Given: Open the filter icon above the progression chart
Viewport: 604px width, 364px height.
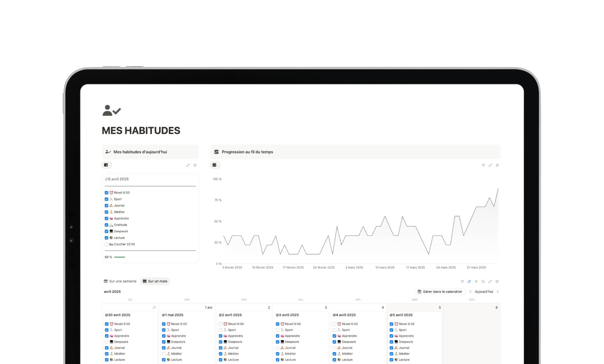Looking at the screenshot, I should (x=483, y=165).
